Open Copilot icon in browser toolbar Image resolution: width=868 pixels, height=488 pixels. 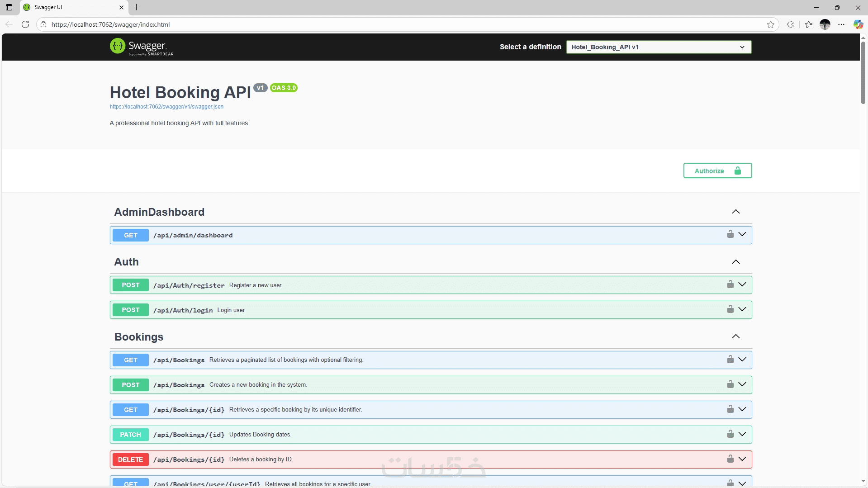858,24
